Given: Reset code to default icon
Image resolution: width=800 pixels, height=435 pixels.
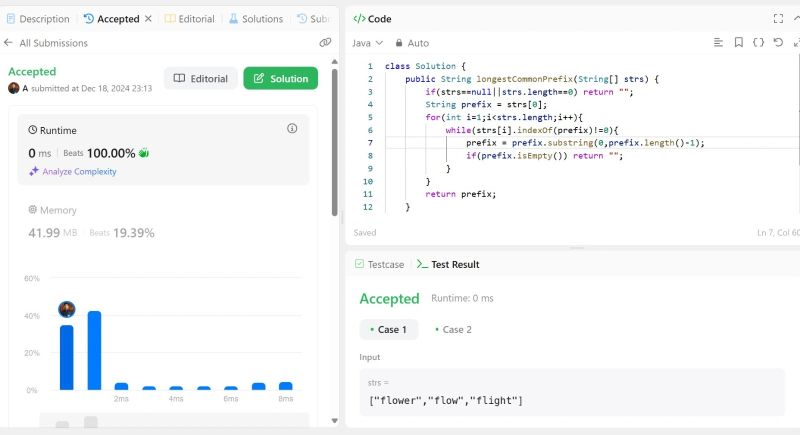Looking at the screenshot, I should (x=778, y=42).
